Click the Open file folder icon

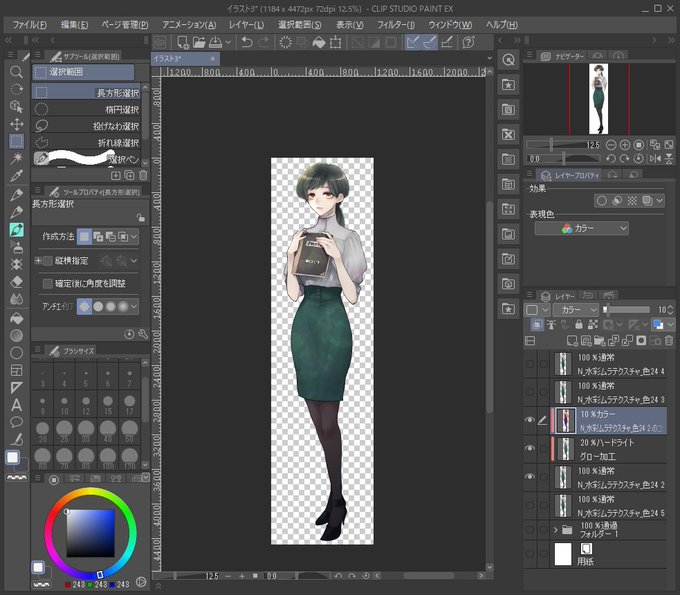[199, 42]
